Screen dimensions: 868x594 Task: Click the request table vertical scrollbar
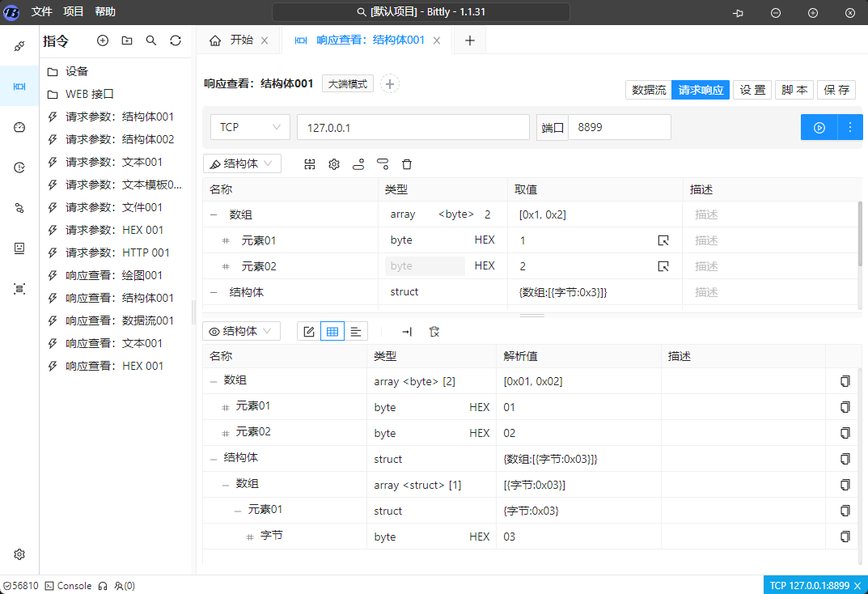860,235
